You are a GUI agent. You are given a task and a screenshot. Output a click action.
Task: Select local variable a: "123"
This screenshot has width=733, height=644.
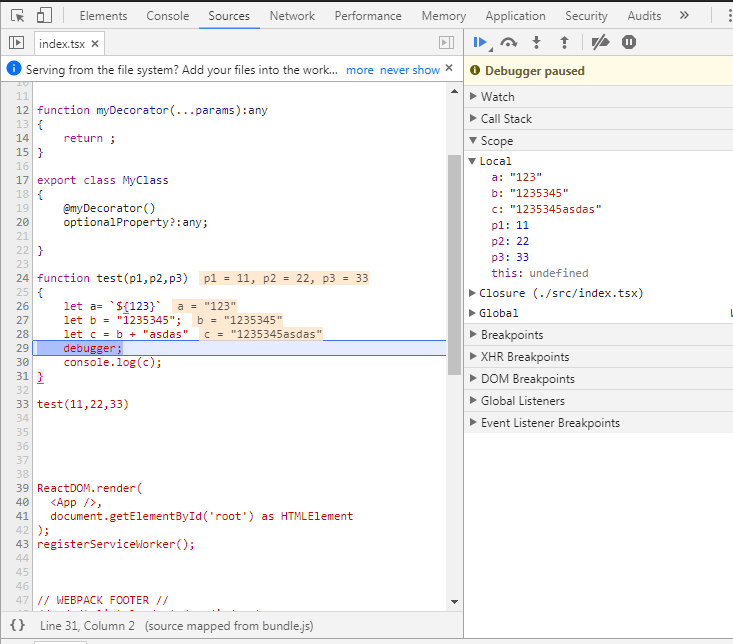[517, 177]
